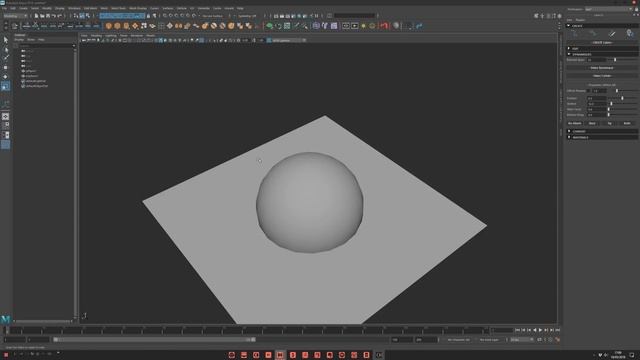Open the Modeling menu set dropdown

pyautogui.click(x=15, y=16)
